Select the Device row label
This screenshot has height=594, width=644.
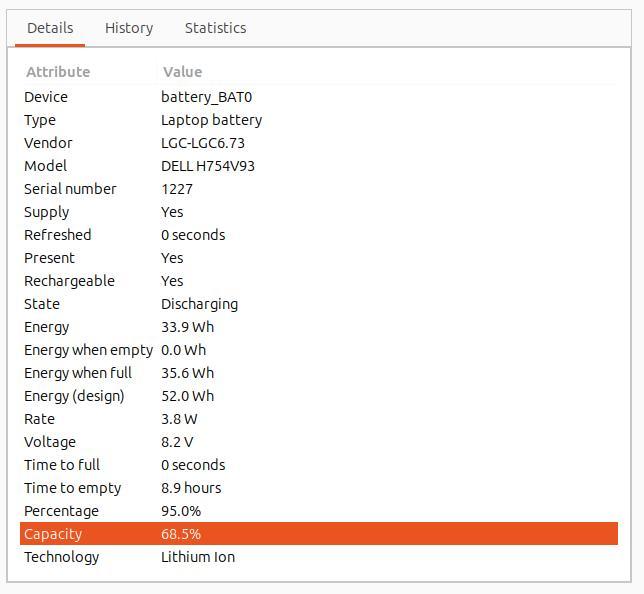46,97
